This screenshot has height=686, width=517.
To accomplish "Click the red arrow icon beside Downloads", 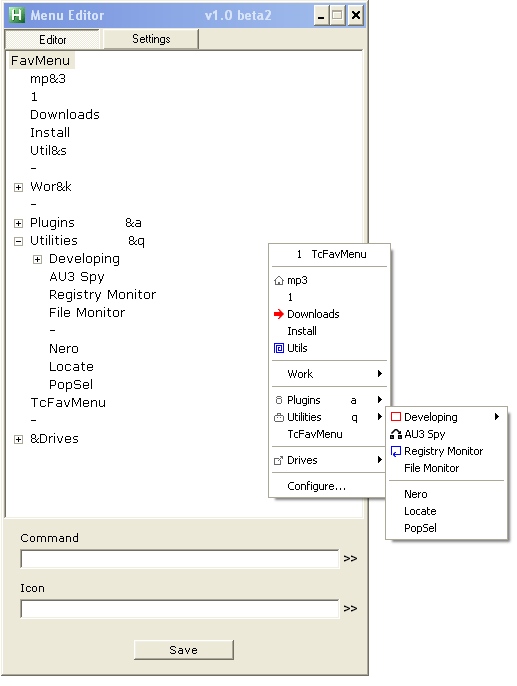I will (279, 314).
